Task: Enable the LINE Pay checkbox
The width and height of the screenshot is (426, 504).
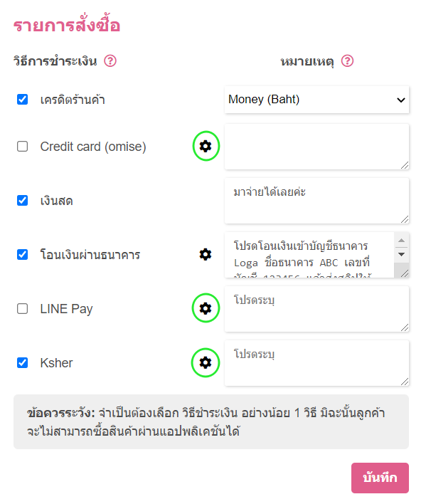Action: [23, 308]
